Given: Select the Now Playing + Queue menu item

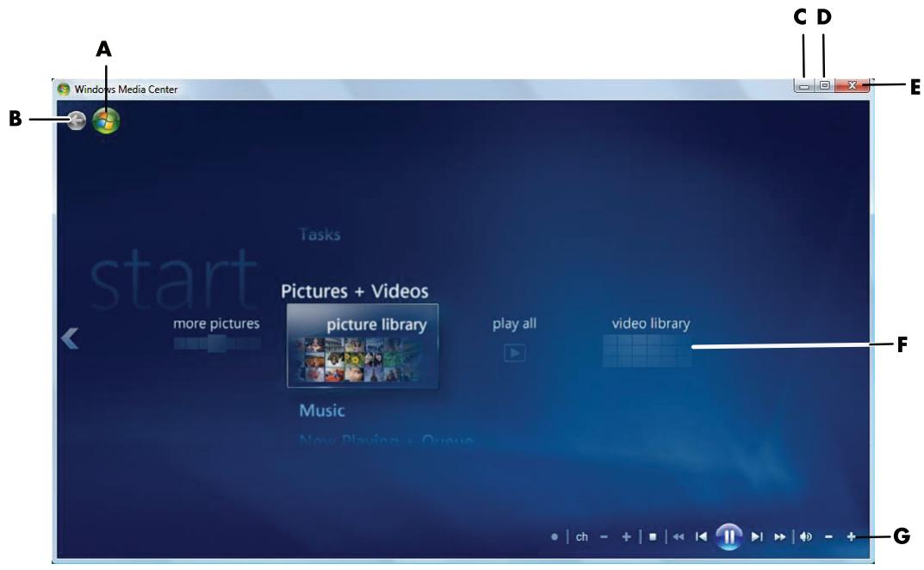Looking at the screenshot, I should tap(386, 440).
